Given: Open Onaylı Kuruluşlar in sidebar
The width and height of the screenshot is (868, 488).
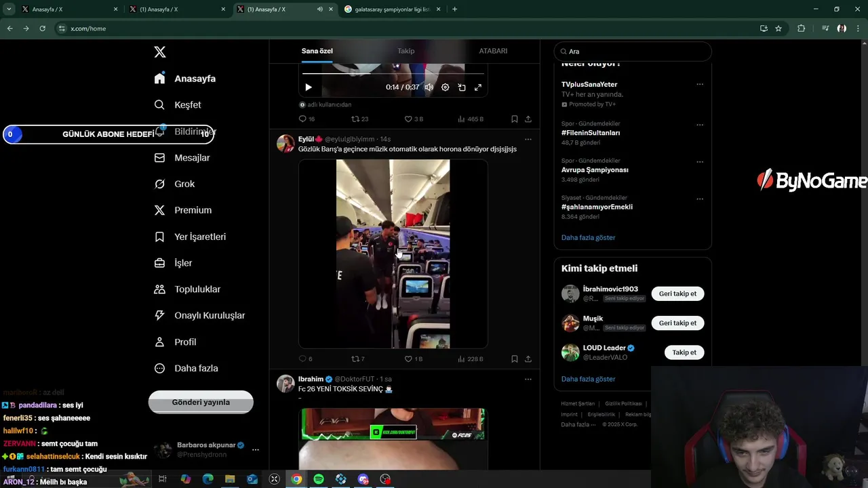Looking at the screenshot, I should pyautogui.click(x=199, y=316).
